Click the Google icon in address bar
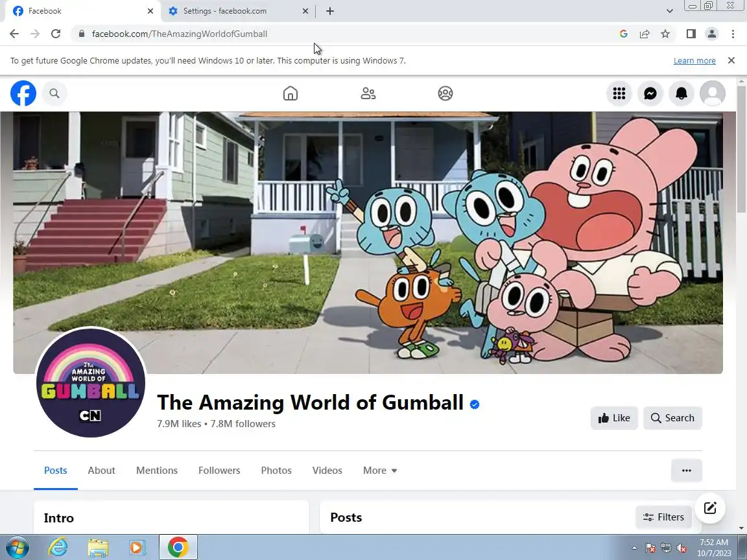Viewport: 747px width, 560px height. [x=624, y=34]
